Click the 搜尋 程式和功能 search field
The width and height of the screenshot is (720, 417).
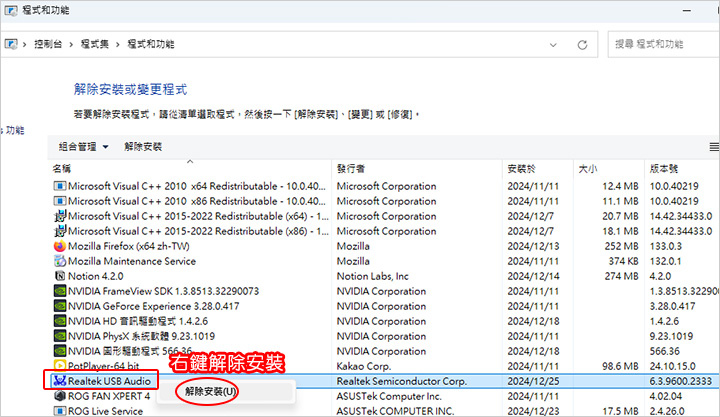[664, 45]
